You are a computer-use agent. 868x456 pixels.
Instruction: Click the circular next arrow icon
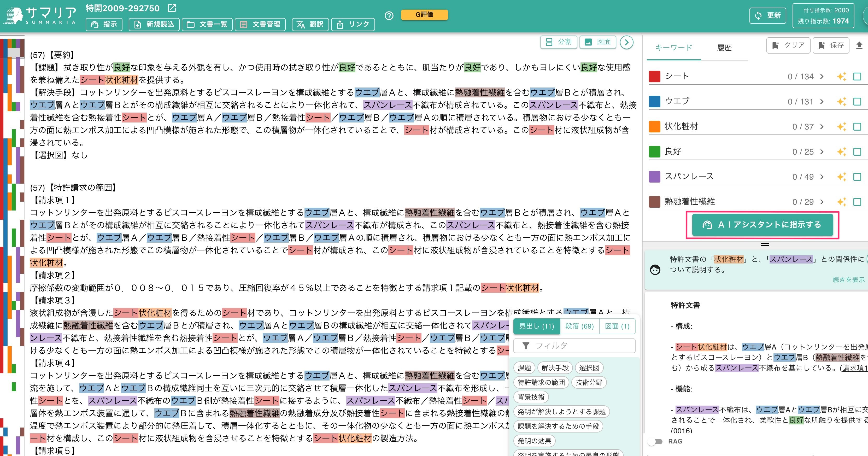[x=626, y=43]
